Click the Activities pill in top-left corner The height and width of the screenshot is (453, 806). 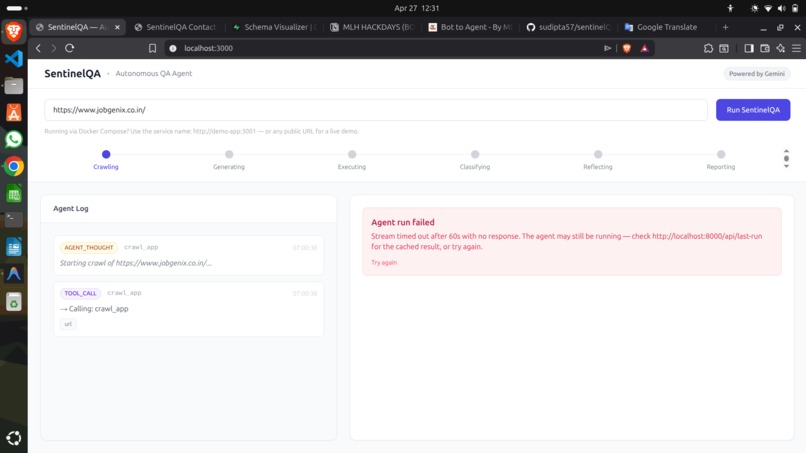[x=16, y=8]
